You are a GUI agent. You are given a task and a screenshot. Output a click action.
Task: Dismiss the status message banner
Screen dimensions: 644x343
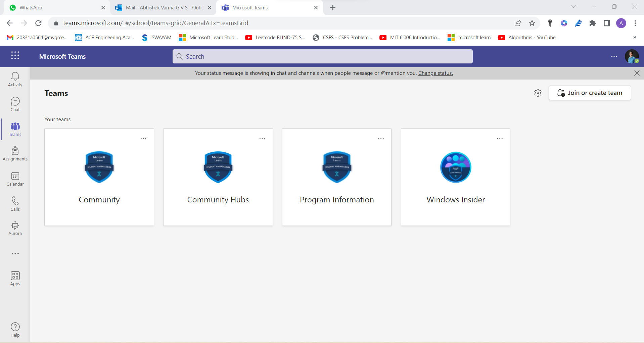(637, 73)
